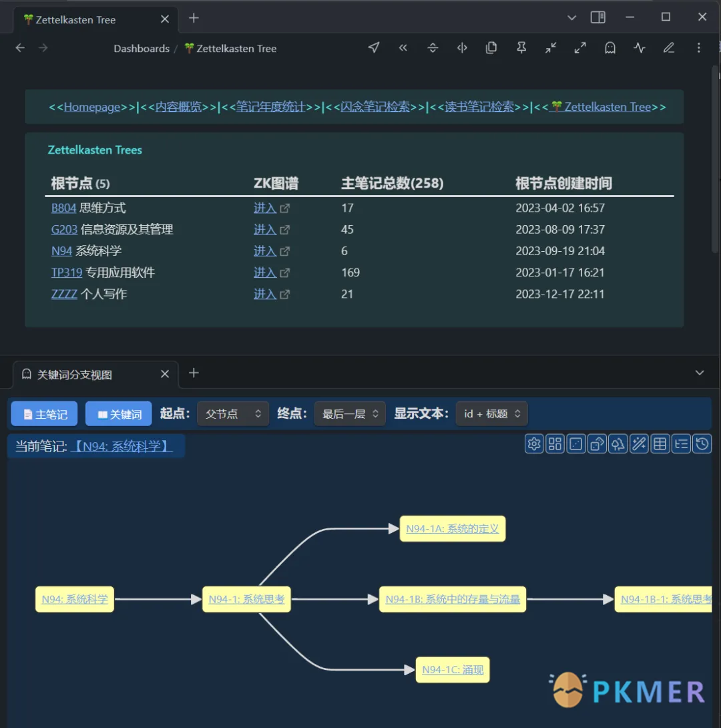This screenshot has height=728, width=721.
Task: Toggle the grid layout icon in graph panel
Action: [x=555, y=443]
